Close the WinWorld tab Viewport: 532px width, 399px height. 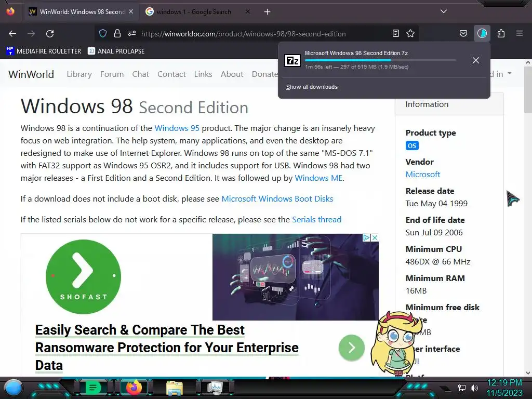coord(131,11)
